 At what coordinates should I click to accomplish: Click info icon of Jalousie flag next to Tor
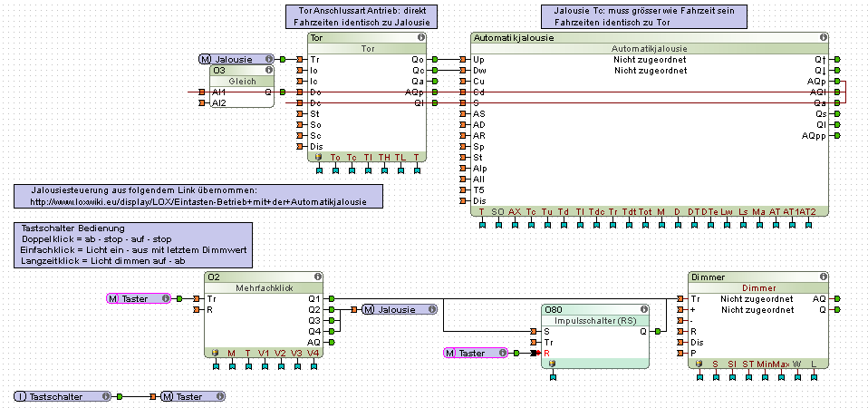tap(268, 59)
